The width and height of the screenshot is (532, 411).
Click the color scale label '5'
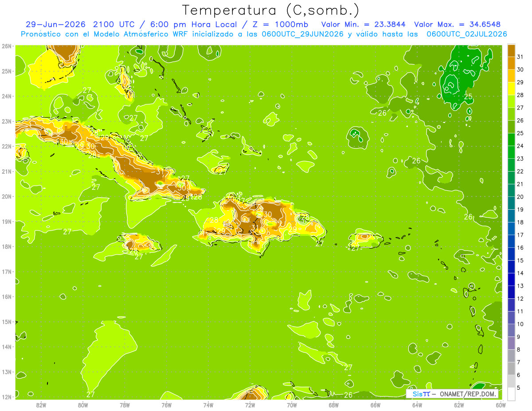(x=519, y=388)
